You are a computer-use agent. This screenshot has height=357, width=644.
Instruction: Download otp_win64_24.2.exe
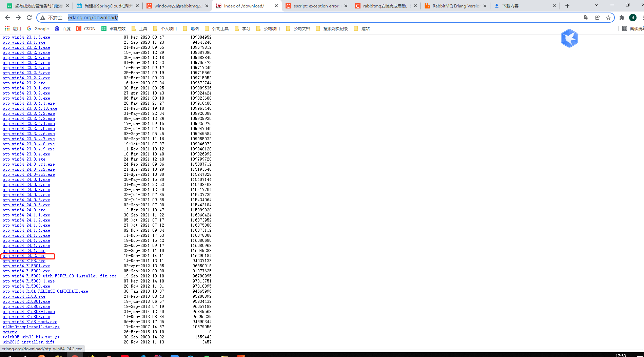[24, 256]
